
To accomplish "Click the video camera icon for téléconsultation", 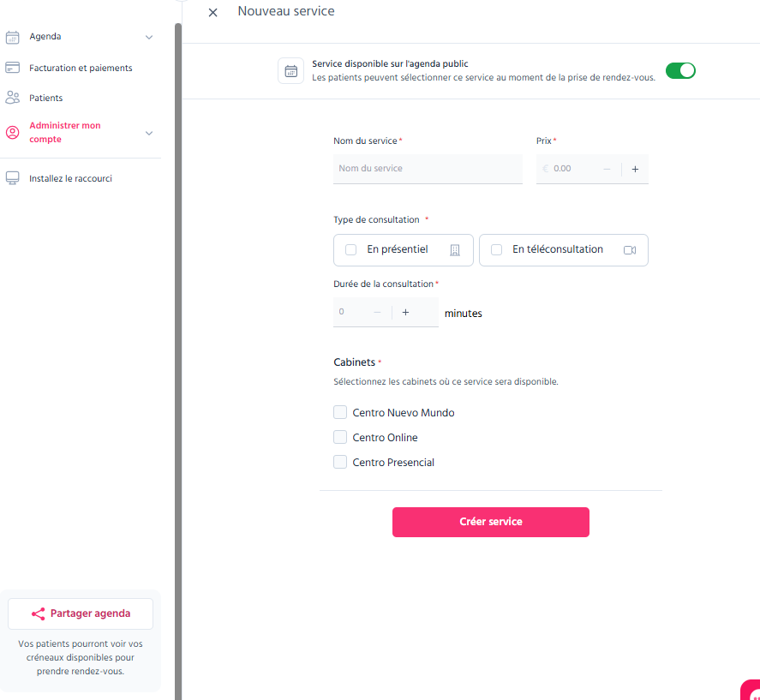I will pyautogui.click(x=630, y=250).
